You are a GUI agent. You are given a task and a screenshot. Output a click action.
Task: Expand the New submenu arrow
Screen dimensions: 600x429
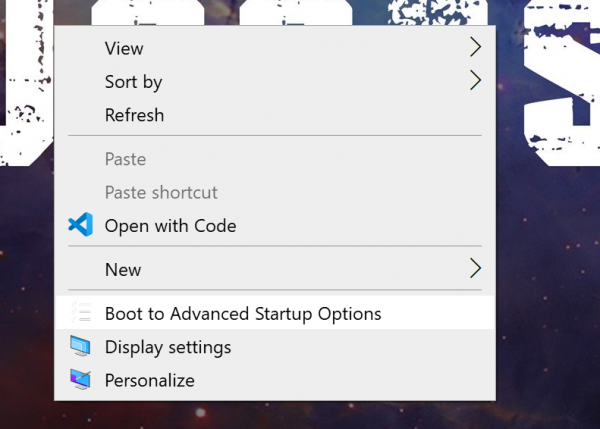475,269
